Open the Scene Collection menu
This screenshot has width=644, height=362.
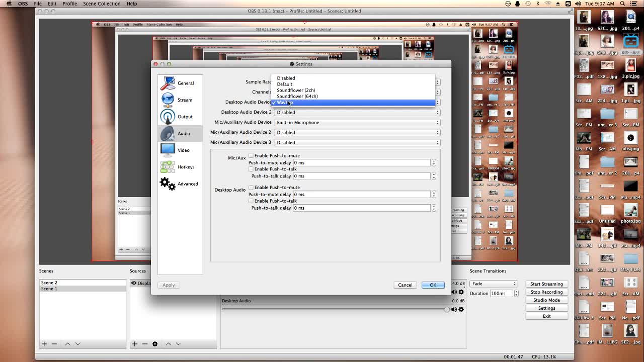pos(102,4)
